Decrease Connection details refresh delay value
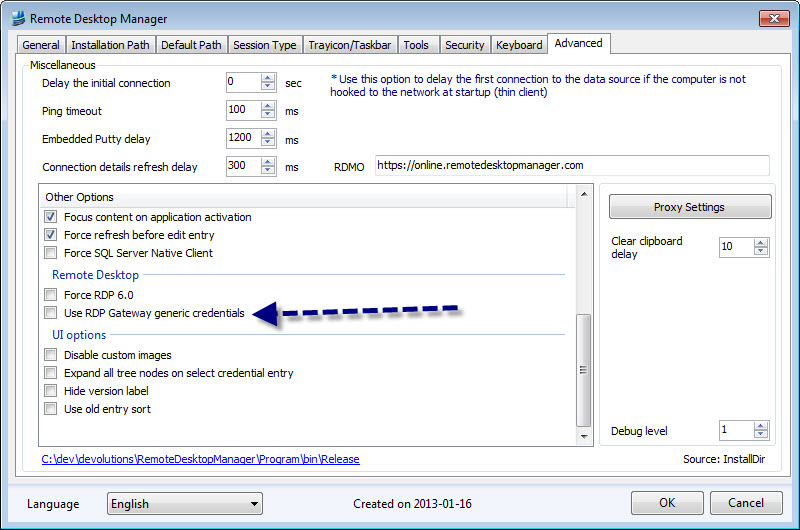800x530 pixels. point(268,170)
